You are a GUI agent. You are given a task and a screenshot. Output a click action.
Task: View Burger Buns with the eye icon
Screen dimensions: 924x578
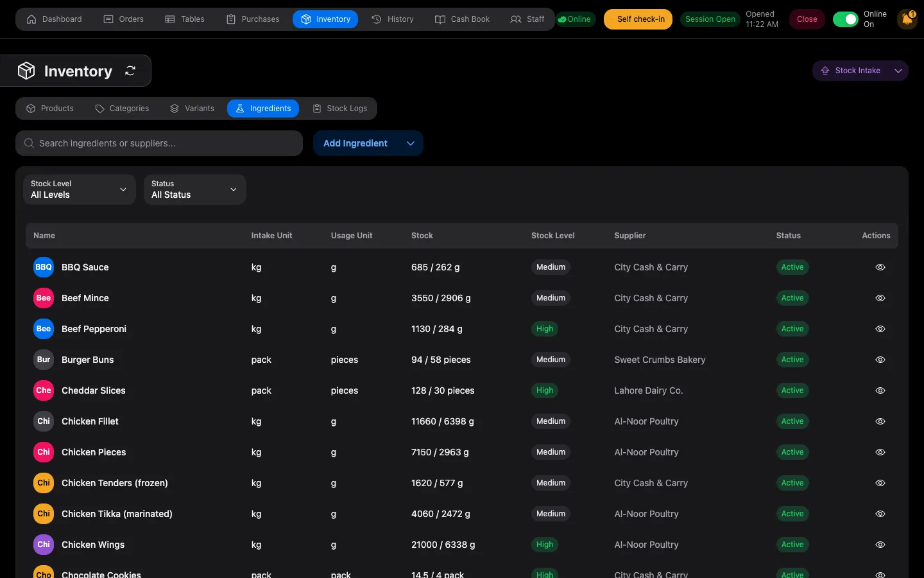coord(880,360)
